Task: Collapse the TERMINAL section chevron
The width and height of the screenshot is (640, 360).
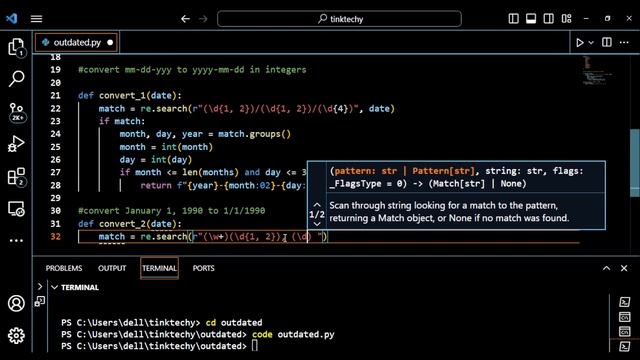Action: click(54, 287)
